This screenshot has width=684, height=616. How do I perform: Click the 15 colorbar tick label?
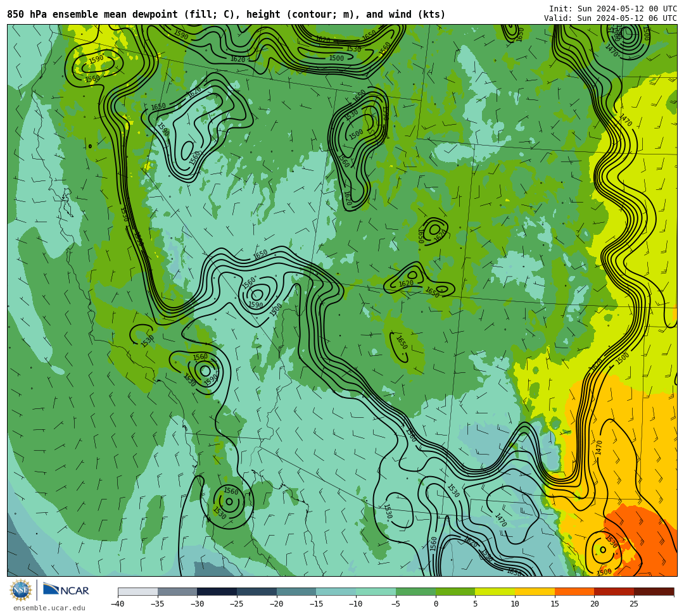tap(554, 604)
